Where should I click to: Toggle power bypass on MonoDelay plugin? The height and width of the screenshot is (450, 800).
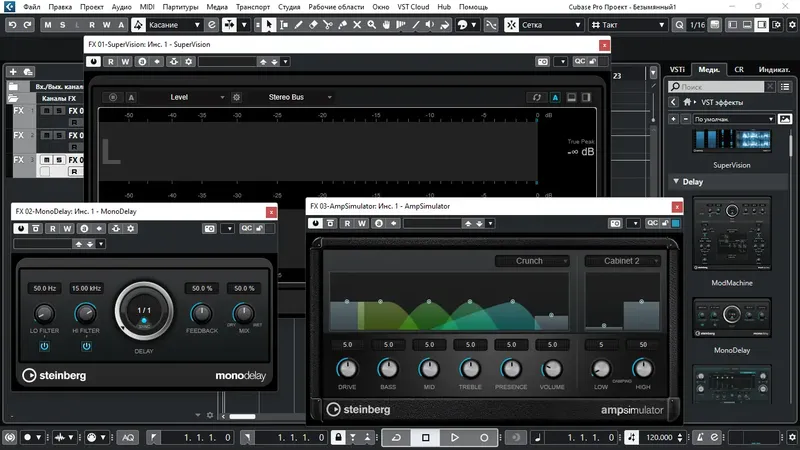coord(21,229)
